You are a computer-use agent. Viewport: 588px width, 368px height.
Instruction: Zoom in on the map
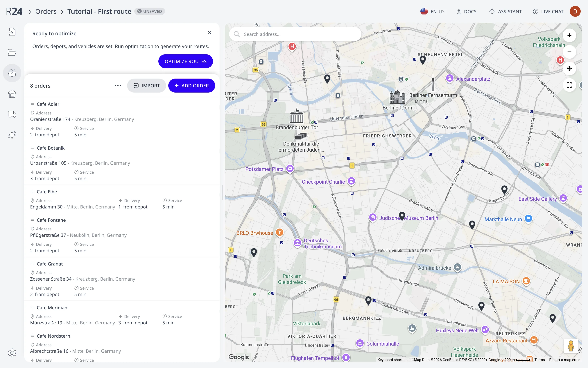point(569,36)
